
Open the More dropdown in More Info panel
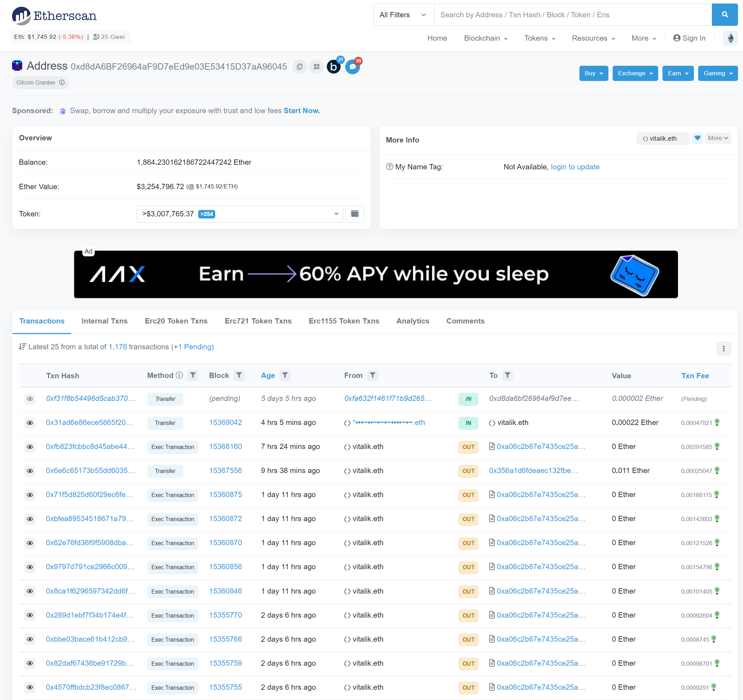point(718,138)
